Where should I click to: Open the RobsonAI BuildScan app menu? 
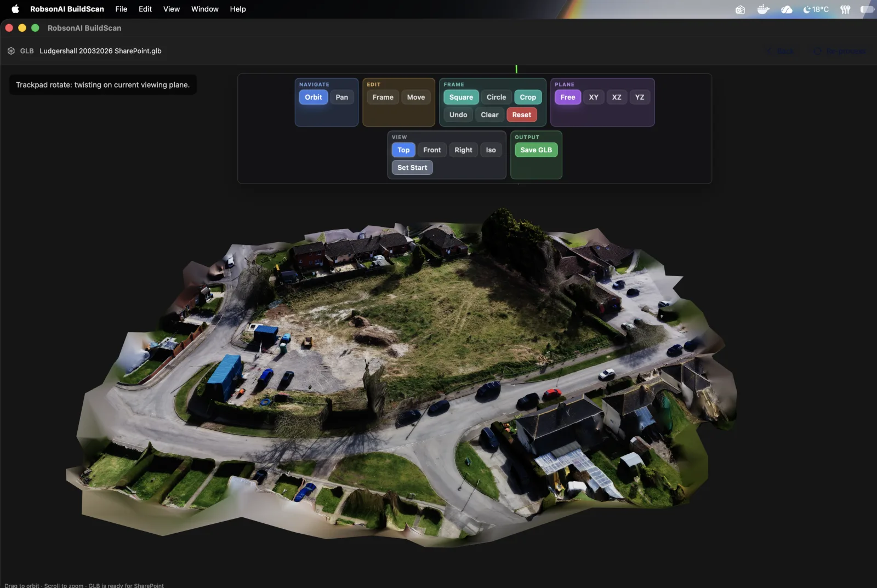pyautogui.click(x=67, y=9)
